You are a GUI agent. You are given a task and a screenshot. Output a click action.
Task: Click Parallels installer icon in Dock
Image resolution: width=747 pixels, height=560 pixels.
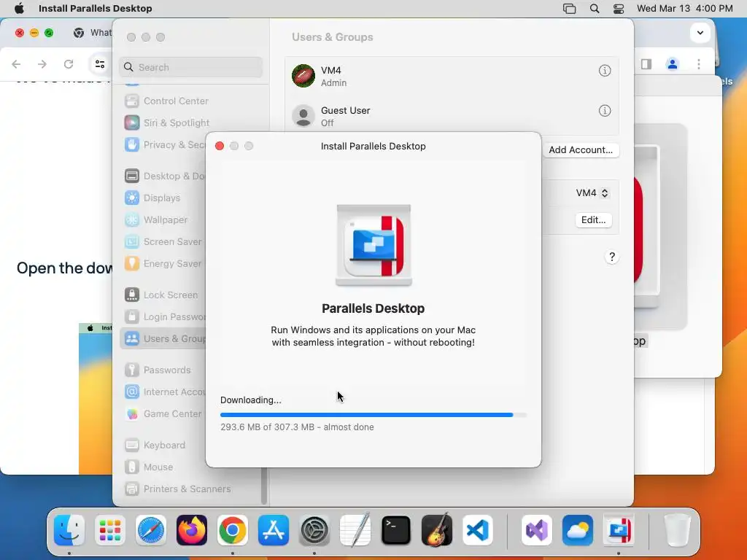(x=619, y=530)
